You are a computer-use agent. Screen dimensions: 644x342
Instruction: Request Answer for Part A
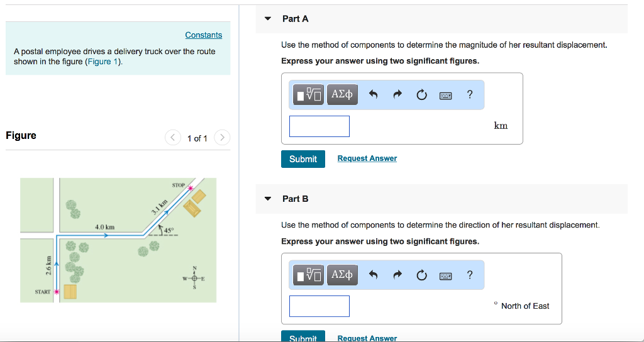pyautogui.click(x=367, y=158)
